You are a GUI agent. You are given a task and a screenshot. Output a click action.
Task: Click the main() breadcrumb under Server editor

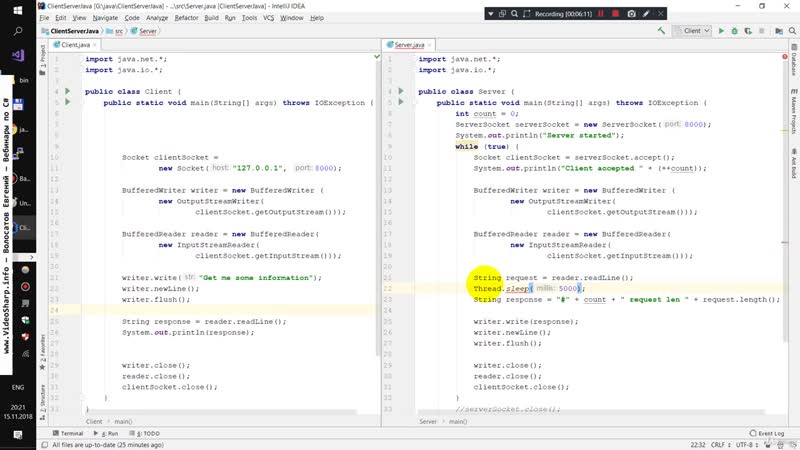point(458,421)
